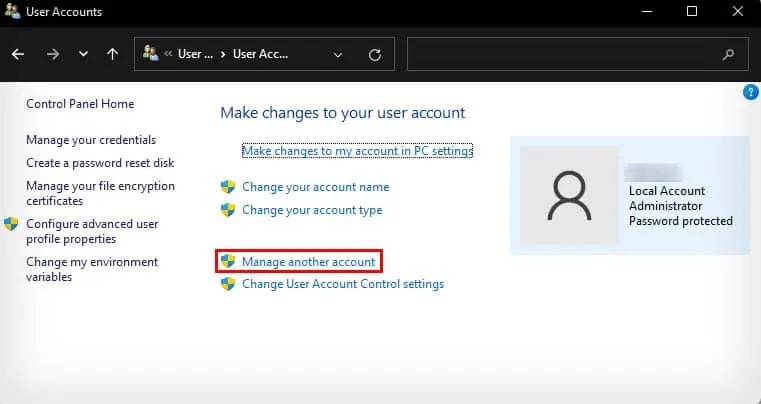This screenshot has height=404, width=761.
Task: Click Change your account name link
Action: click(x=315, y=187)
